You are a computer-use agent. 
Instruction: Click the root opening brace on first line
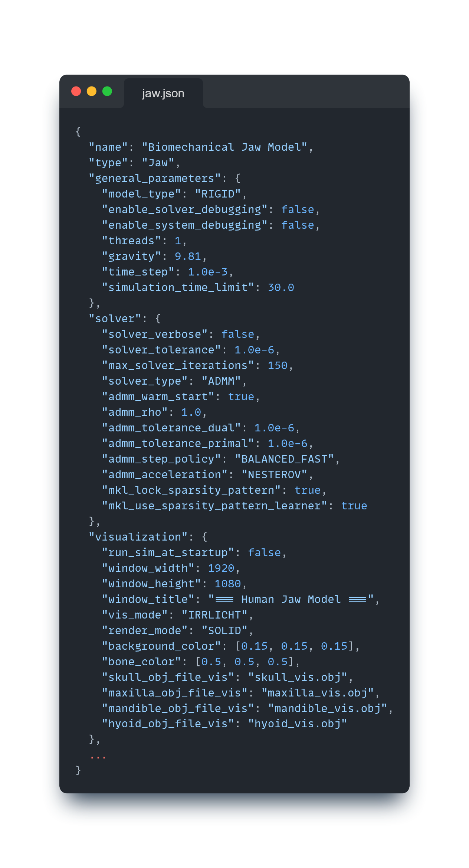(x=78, y=132)
